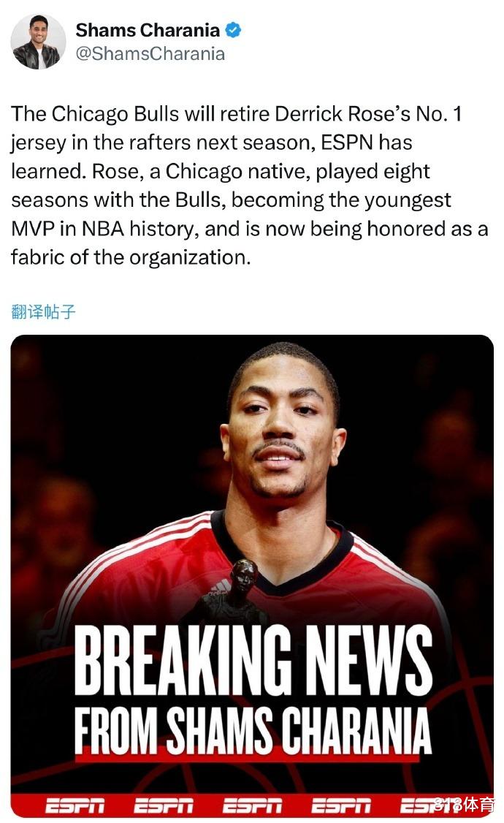Open the @ShamsCharania handle link
Viewport: 504px width, 823px height.
(x=150, y=54)
